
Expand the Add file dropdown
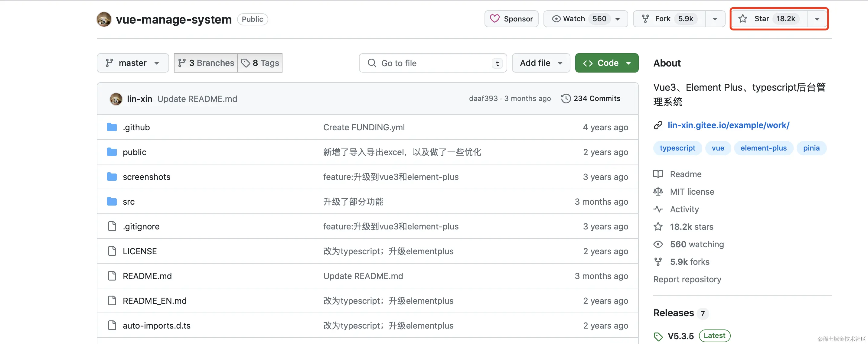click(540, 63)
